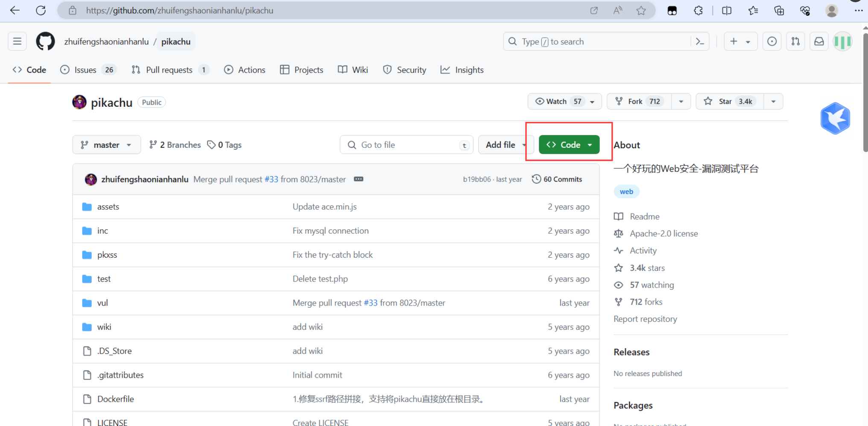This screenshot has width=868, height=426.
Task: Open the command palette icon
Action: click(700, 41)
